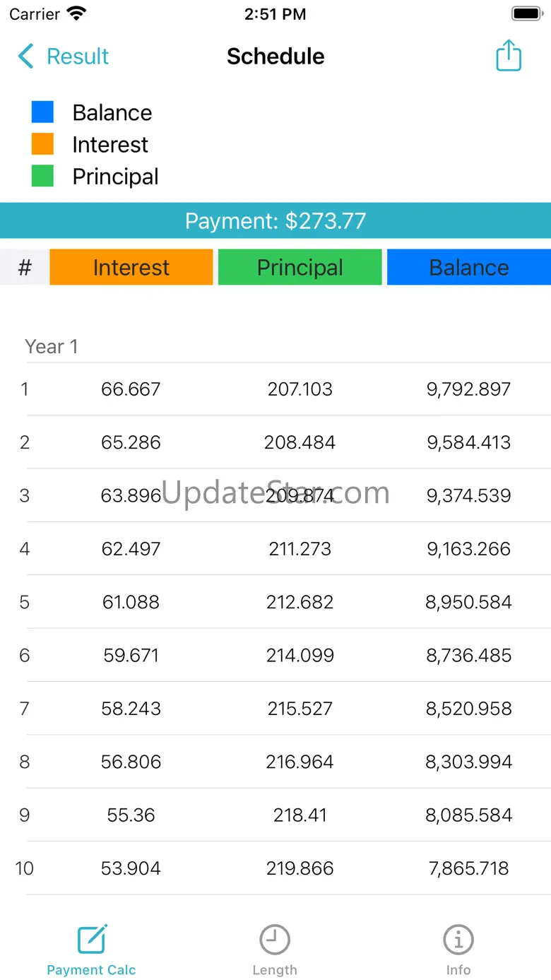
Task: Tap the # column header
Action: (x=25, y=267)
